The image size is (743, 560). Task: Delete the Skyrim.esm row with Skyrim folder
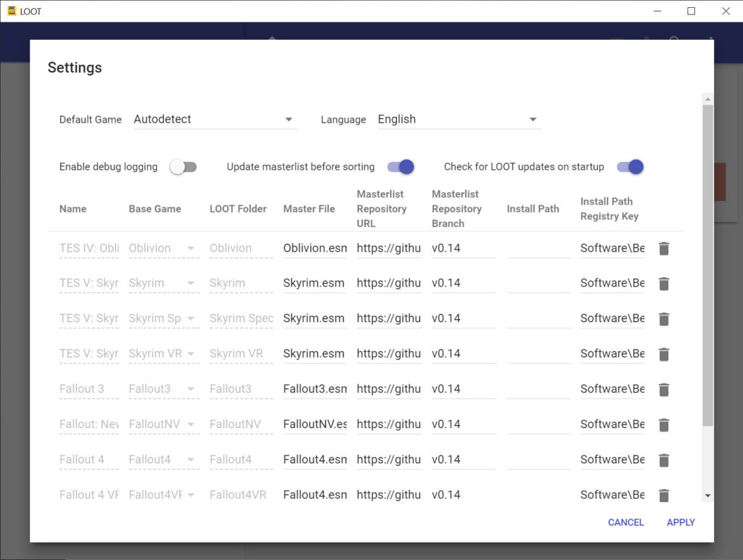coord(664,284)
